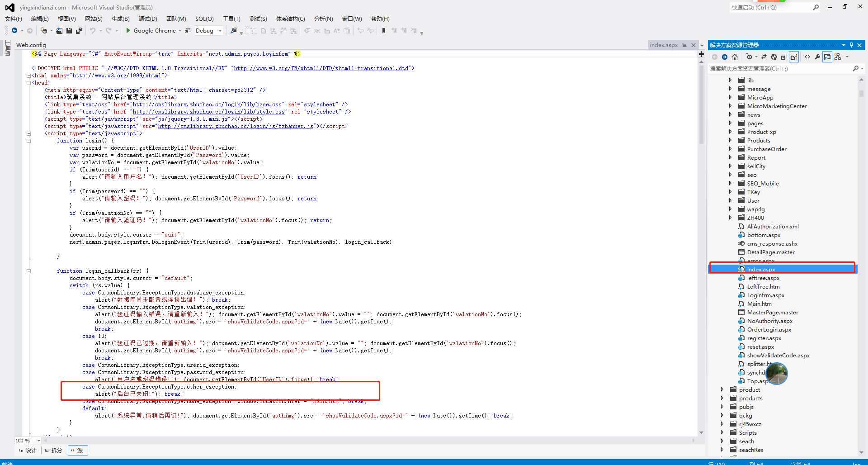Open the 窗口(W) menu
Image resolution: width=868 pixels, height=465 pixels.
click(x=352, y=19)
